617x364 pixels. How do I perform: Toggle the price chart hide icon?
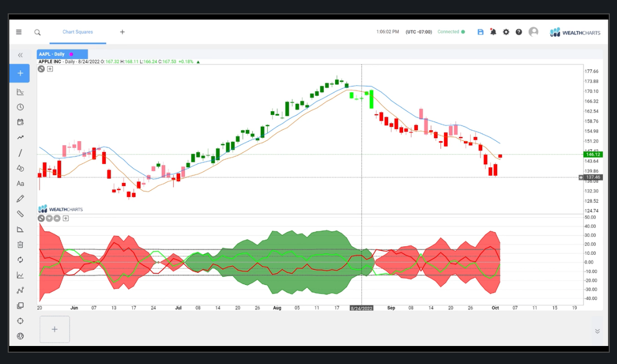coord(41,68)
